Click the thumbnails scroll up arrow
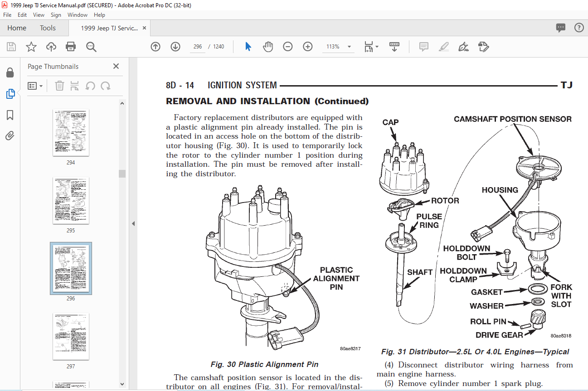 click(x=122, y=103)
